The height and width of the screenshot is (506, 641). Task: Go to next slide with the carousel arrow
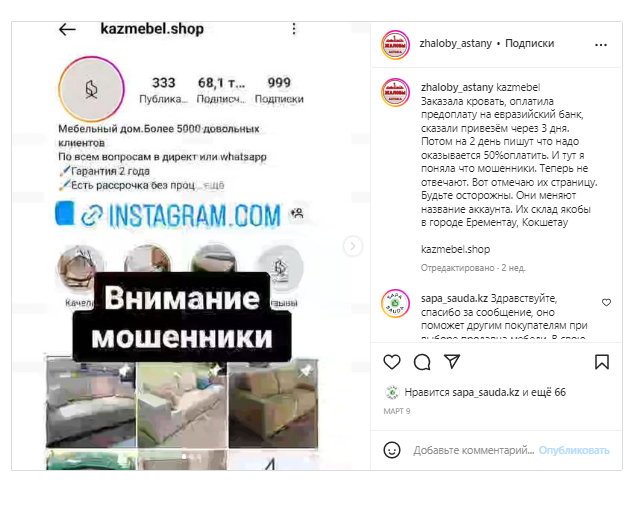point(352,246)
